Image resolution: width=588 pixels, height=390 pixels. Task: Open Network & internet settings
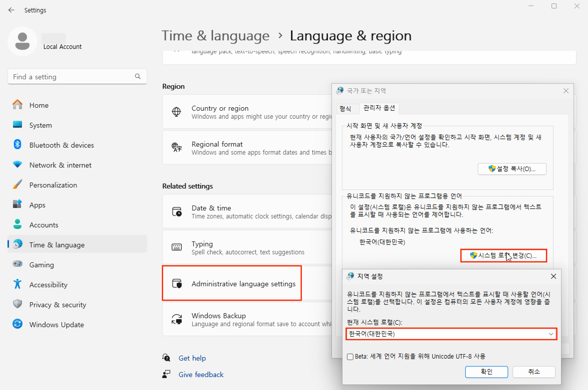tap(77, 165)
